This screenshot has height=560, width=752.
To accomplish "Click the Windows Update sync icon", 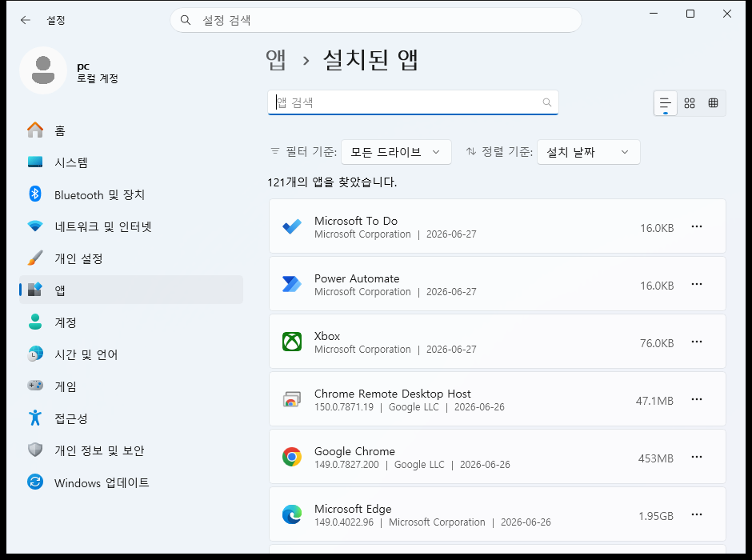I will (x=35, y=482).
